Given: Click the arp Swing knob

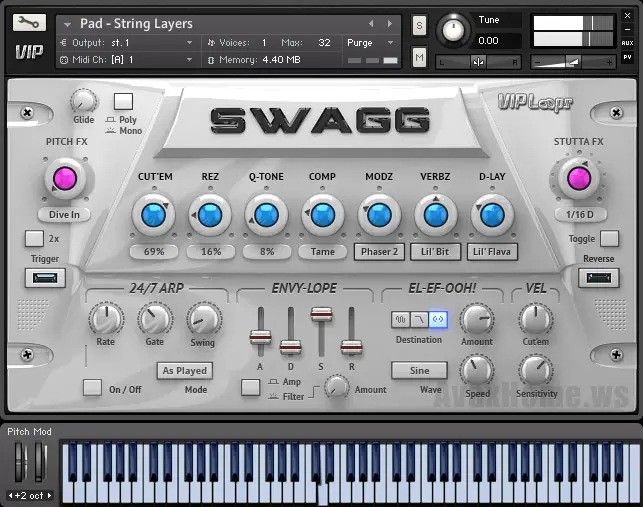Looking at the screenshot, I should coord(204,319).
